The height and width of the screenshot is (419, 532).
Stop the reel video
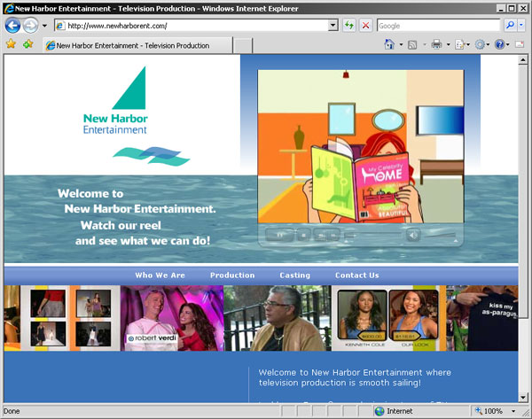pyautogui.click(x=304, y=235)
